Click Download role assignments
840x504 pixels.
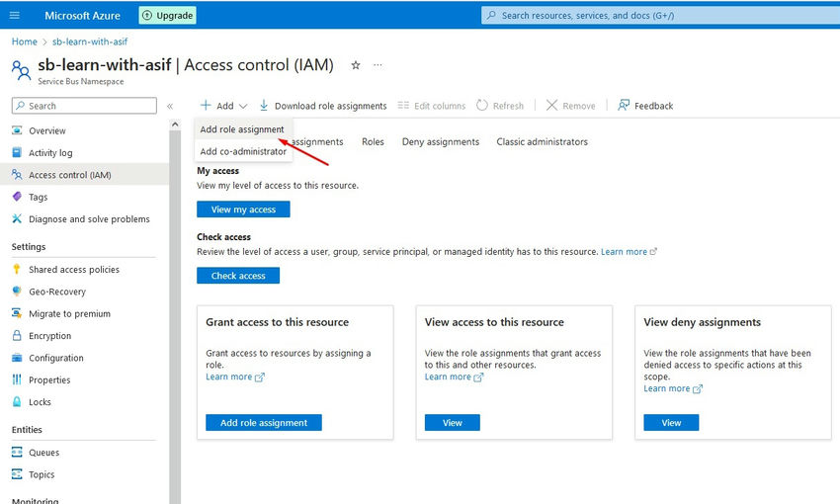pyautogui.click(x=322, y=106)
